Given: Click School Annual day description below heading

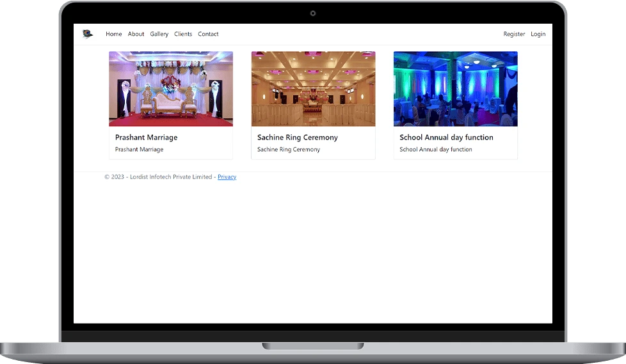Looking at the screenshot, I should 436,150.
